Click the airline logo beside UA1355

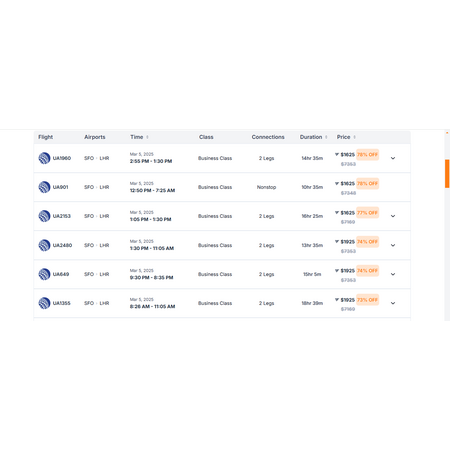[x=44, y=303]
